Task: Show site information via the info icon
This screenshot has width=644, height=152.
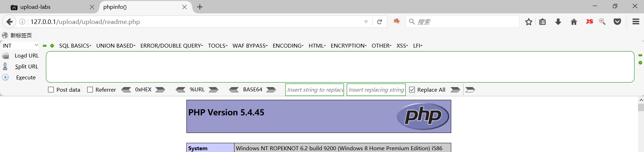Action: coord(22,22)
